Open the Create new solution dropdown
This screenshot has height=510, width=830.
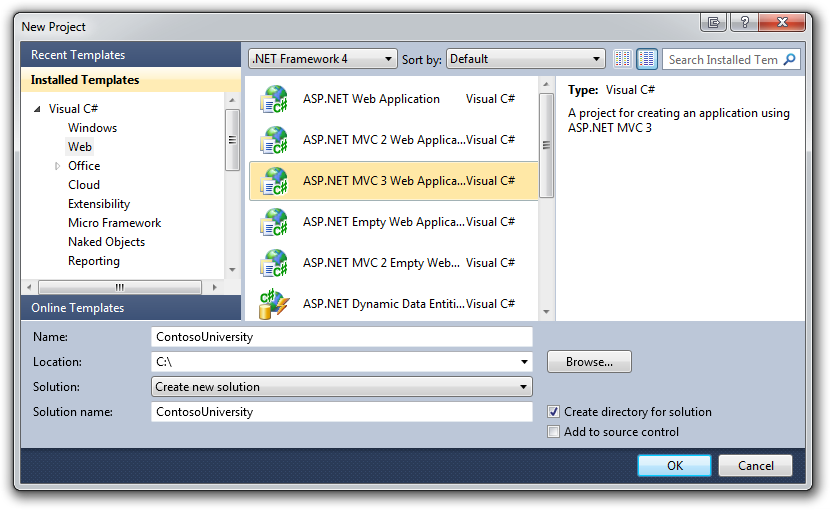click(x=341, y=387)
